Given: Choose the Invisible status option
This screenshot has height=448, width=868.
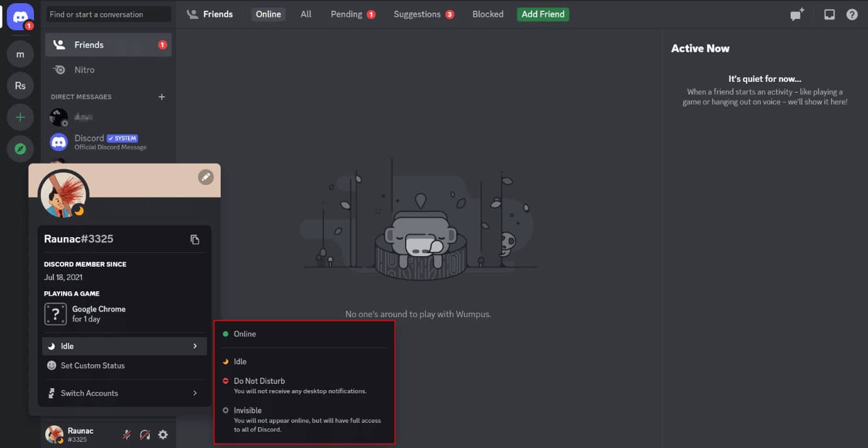Looking at the screenshot, I should tap(247, 410).
